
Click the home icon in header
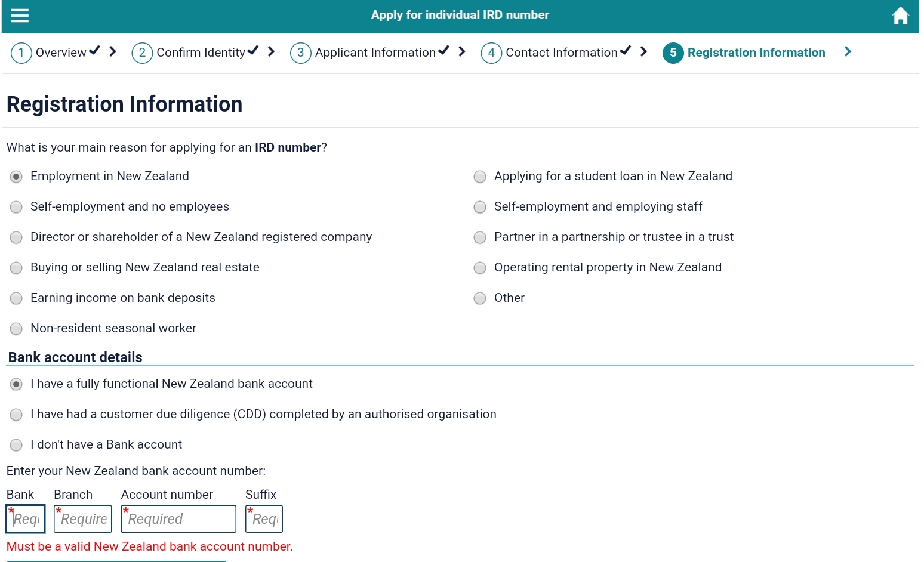tap(900, 16)
